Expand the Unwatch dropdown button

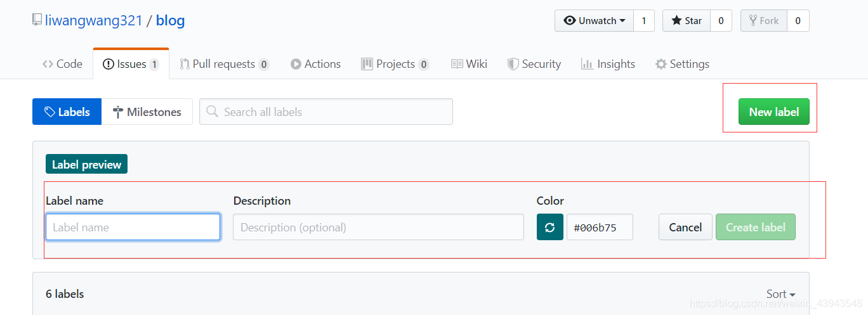coord(594,21)
